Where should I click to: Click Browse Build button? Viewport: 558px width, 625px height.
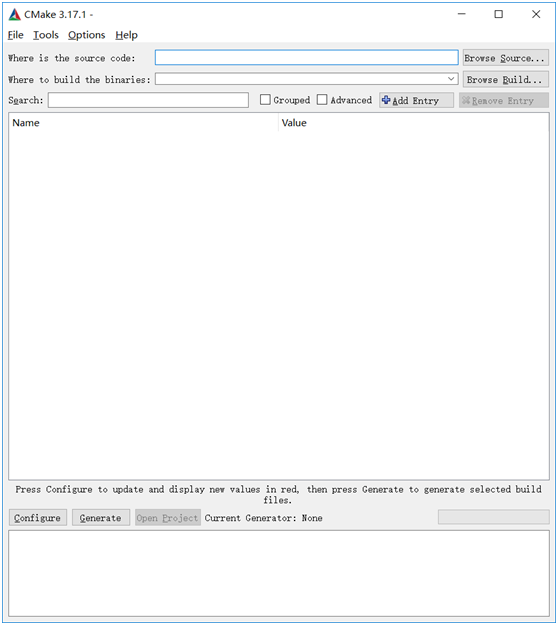click(x=505, y=79)
